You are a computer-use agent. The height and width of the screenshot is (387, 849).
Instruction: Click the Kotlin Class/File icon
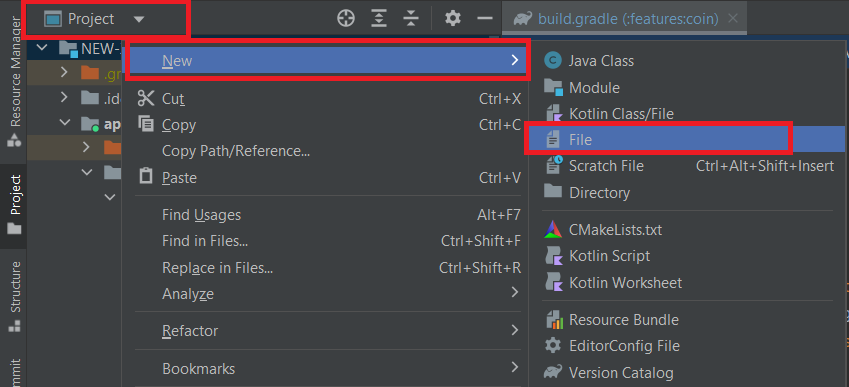click(554, 113)
